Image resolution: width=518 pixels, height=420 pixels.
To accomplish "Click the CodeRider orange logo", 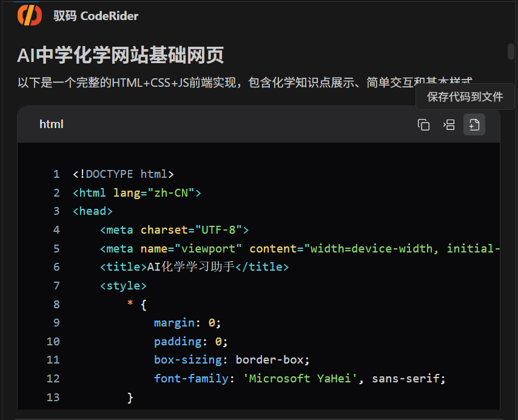I will click(x=30, y=15).
